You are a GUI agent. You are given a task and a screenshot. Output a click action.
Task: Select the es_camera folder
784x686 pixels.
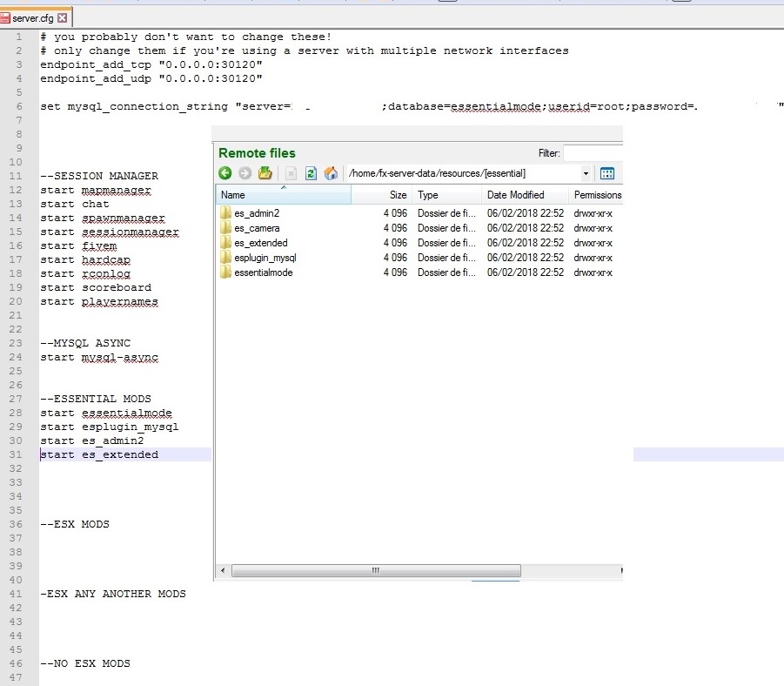coord(257,228)
